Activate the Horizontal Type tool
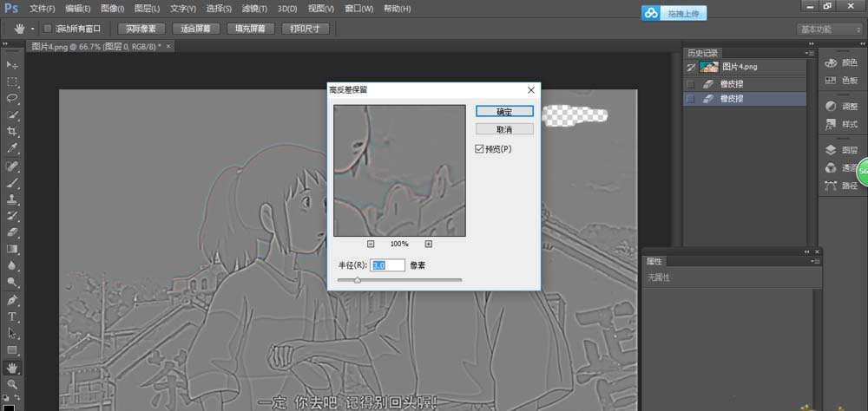The image size is (868, 411). (x=12, y=316)
